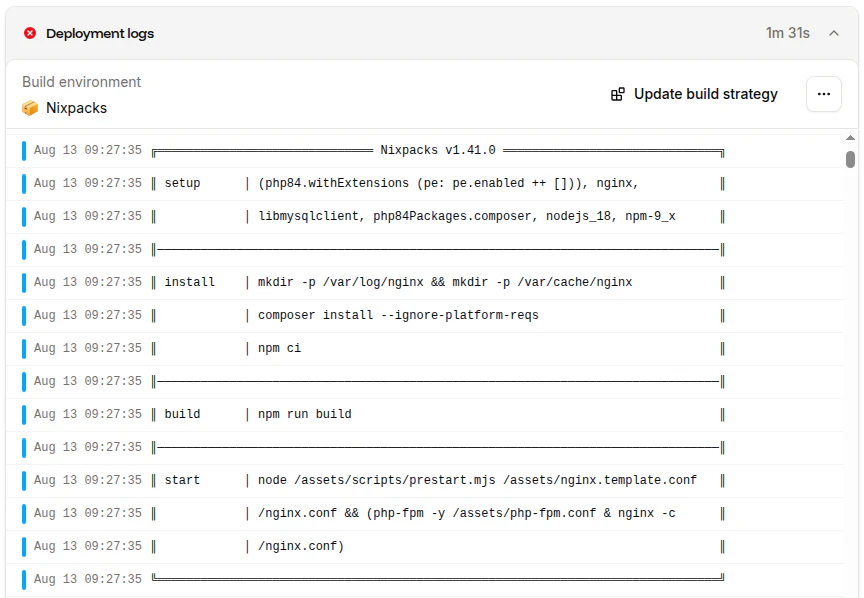The height and width of the screenshot is (598, 864).
Task: Collapse the Deployment logs section
Action: pos(834,34)
